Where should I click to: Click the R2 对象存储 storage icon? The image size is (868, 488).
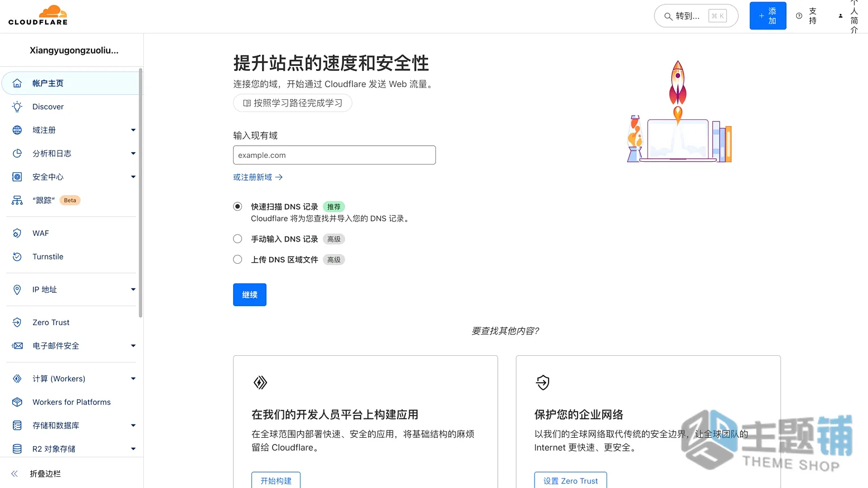click(x=17, y=449)
